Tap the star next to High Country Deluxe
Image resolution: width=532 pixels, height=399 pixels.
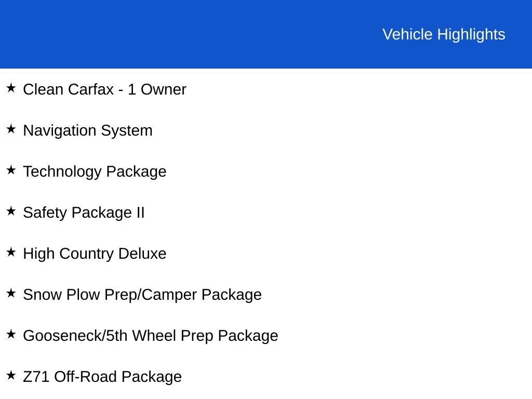(x=11, y=252)
